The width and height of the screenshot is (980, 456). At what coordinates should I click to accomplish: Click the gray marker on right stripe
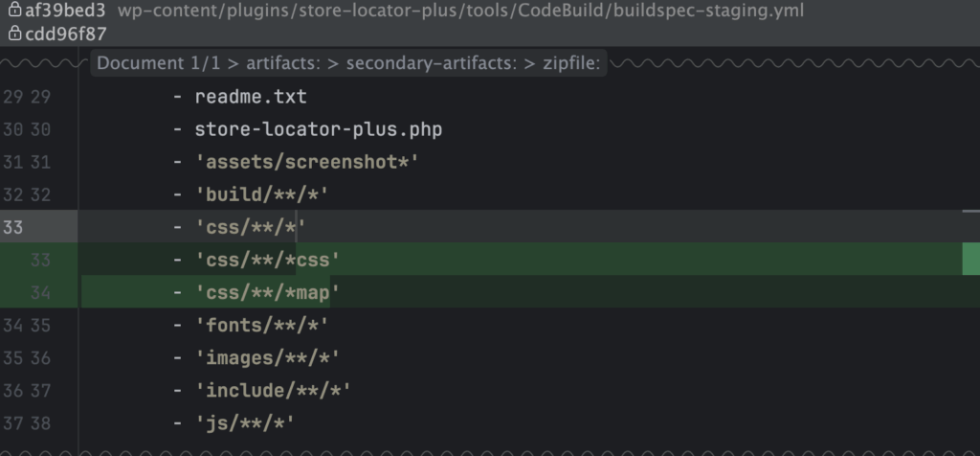point(970,211)
